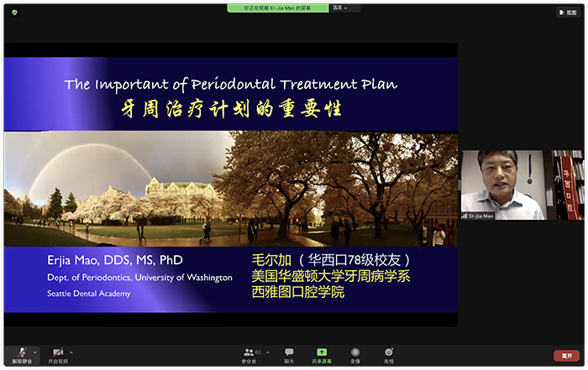
Task: Start recording with 录像 button
Action: coord(355,356)
